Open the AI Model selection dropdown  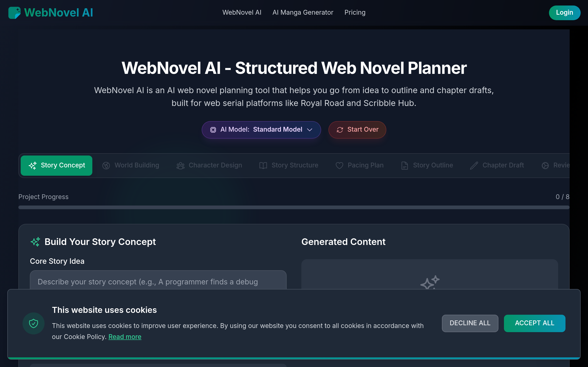[261, 130]
